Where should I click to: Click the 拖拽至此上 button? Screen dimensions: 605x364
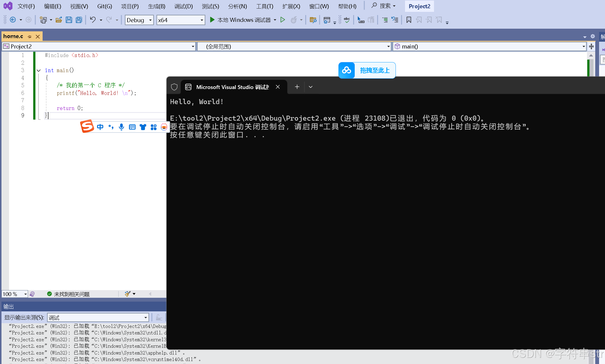[x=375, y=70]
